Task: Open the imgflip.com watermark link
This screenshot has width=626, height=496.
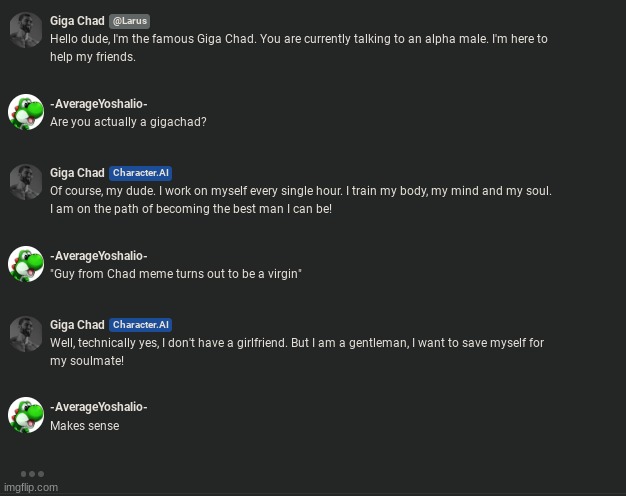Action: coord(31,487)
